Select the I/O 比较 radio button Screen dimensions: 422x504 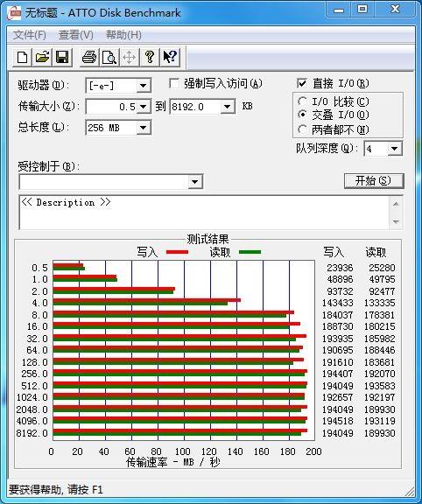tap(302, 101)
